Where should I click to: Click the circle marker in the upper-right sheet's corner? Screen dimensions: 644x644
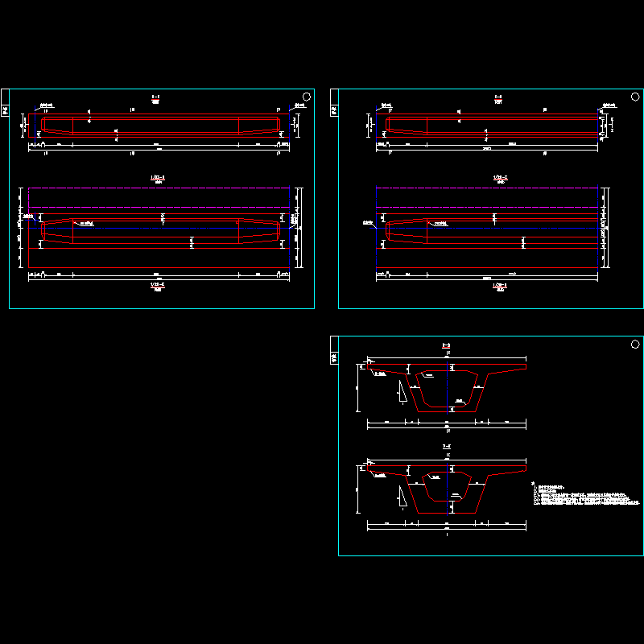pos(635,97)
